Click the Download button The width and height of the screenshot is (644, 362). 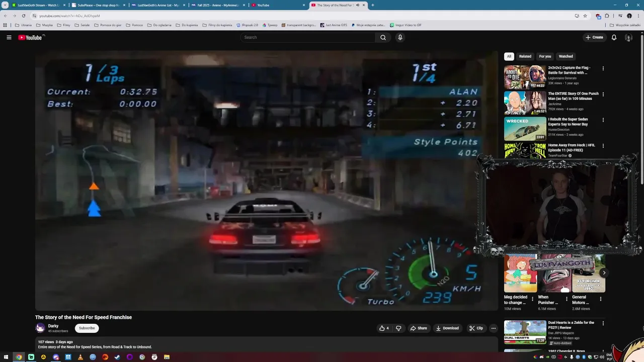tap(447, 328)
